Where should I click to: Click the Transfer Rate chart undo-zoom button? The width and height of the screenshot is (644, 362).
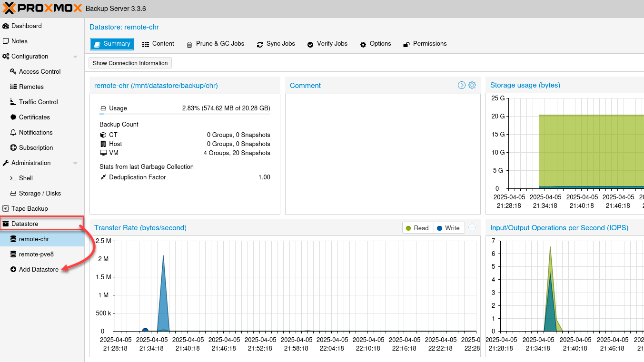(x=472, y=228)
